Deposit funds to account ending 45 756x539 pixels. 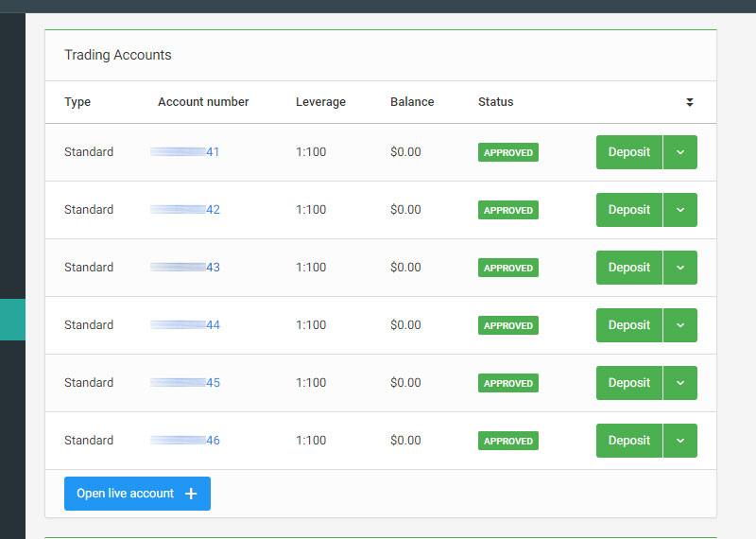click(x=628, y=383)
